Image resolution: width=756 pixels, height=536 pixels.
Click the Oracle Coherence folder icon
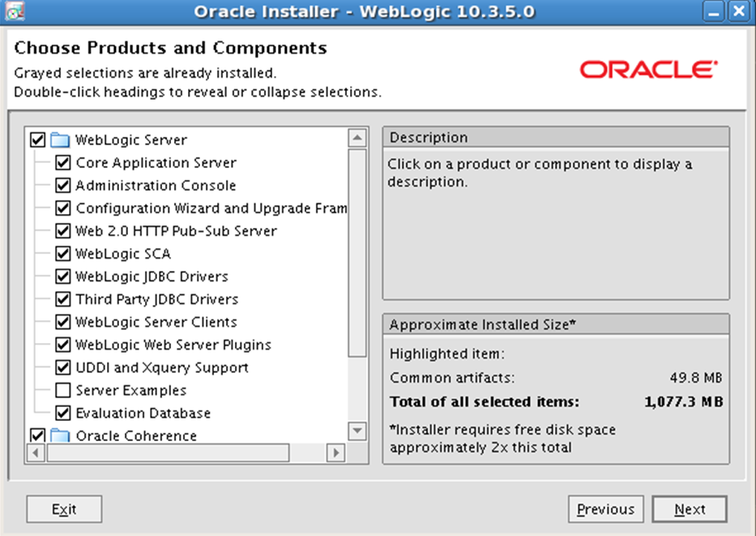tap(60, 435)
